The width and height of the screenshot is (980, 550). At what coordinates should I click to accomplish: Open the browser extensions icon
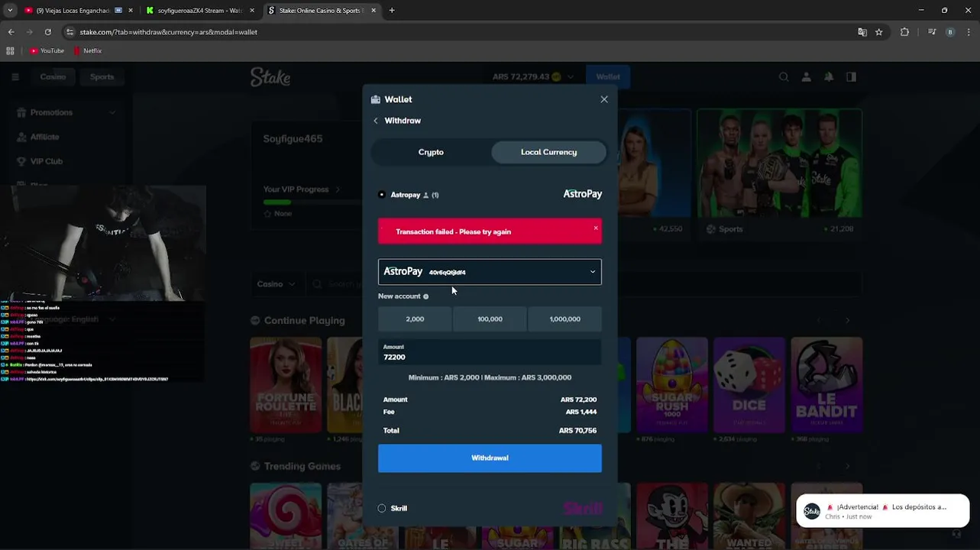point(905,32)
